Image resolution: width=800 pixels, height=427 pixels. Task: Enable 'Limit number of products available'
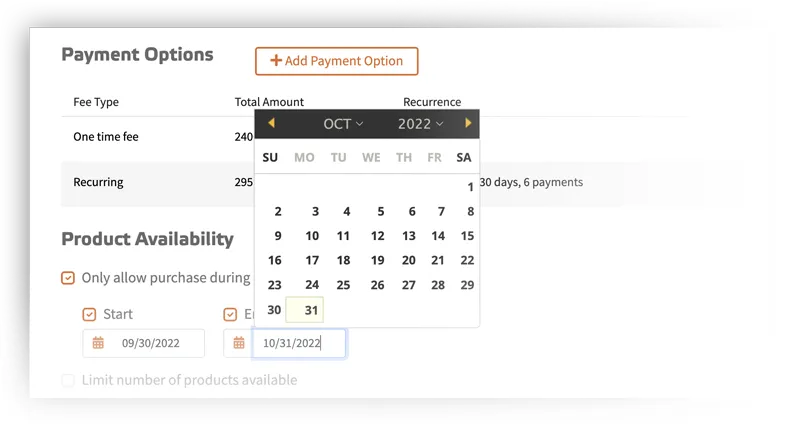click(x=68, y=381)
